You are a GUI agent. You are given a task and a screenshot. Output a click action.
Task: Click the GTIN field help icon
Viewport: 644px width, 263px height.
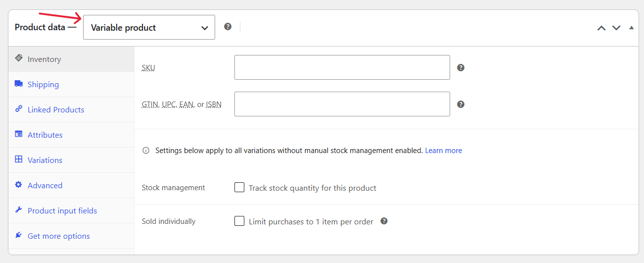coord(460,105)
